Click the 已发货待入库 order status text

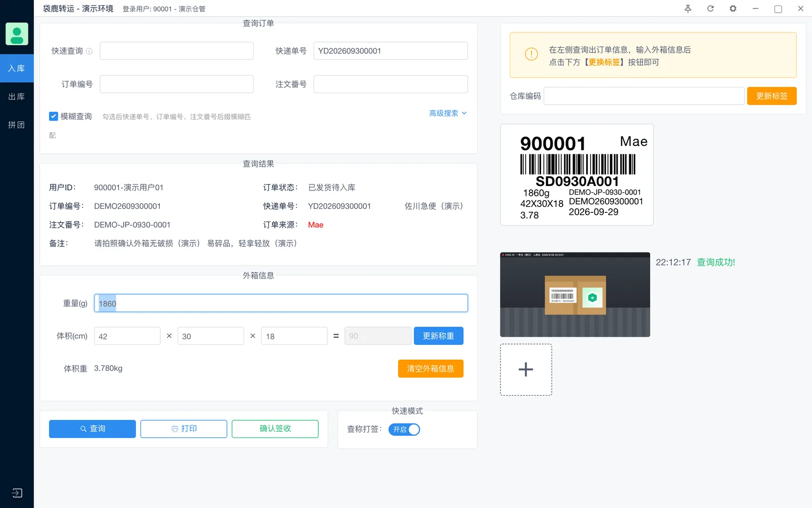[332, 187]
